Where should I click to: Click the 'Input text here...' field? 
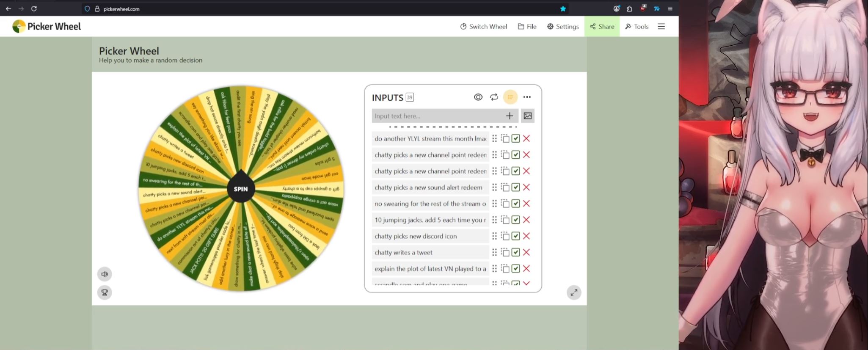click(x=436, y=116)
